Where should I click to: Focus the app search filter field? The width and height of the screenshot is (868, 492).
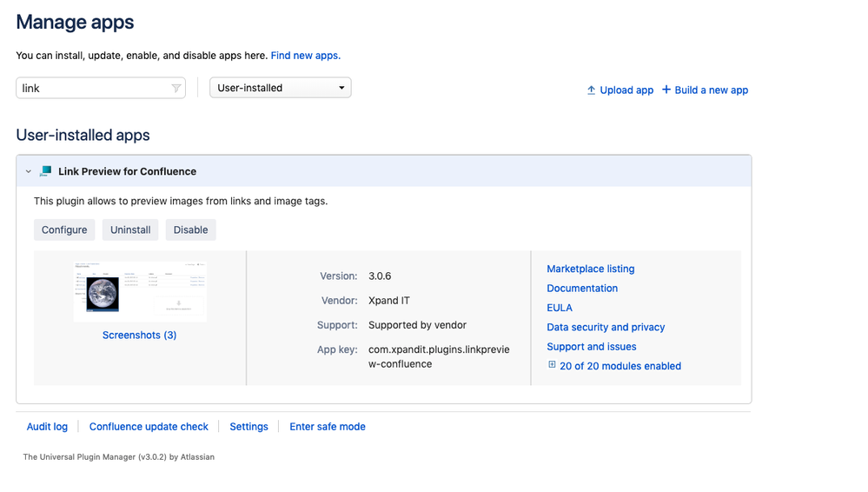click(91, 88)
